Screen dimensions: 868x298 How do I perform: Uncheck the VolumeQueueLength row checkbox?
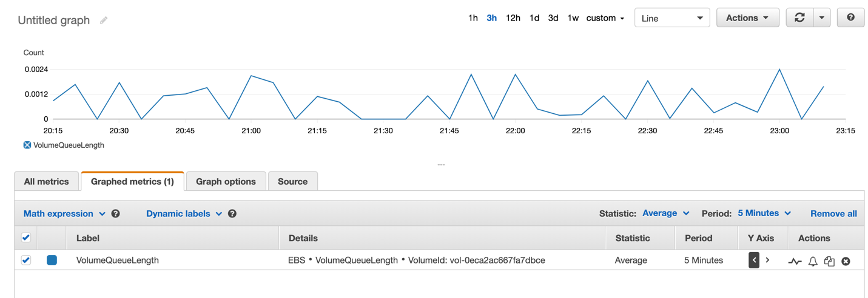(26, 260)
